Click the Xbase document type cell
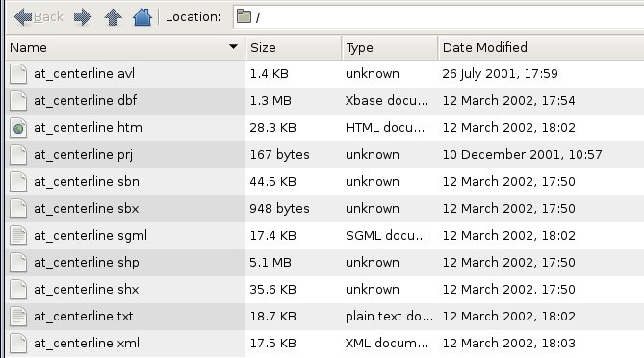This screenshot has height=358, width=644. click(x=387, y=101)
